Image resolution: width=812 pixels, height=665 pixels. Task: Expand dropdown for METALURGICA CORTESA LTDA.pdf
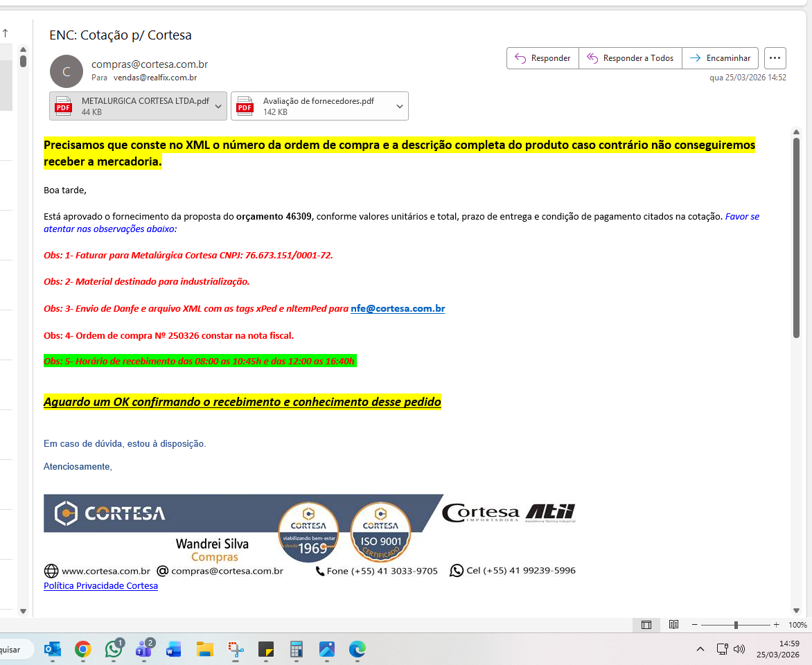(x=218, y=106)
